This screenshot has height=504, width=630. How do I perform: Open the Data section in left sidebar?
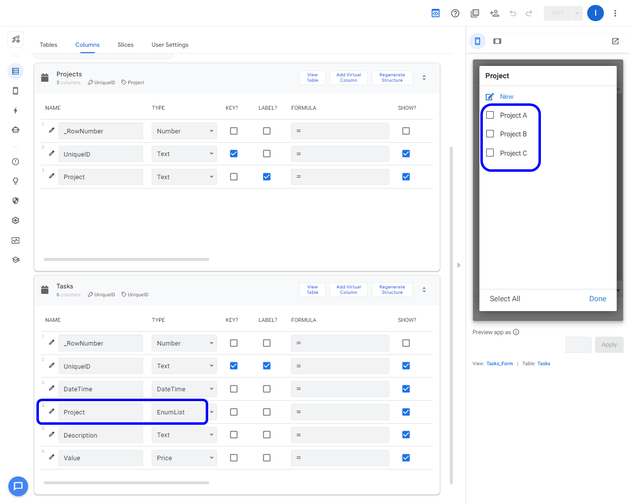click(x=16, y=71)
